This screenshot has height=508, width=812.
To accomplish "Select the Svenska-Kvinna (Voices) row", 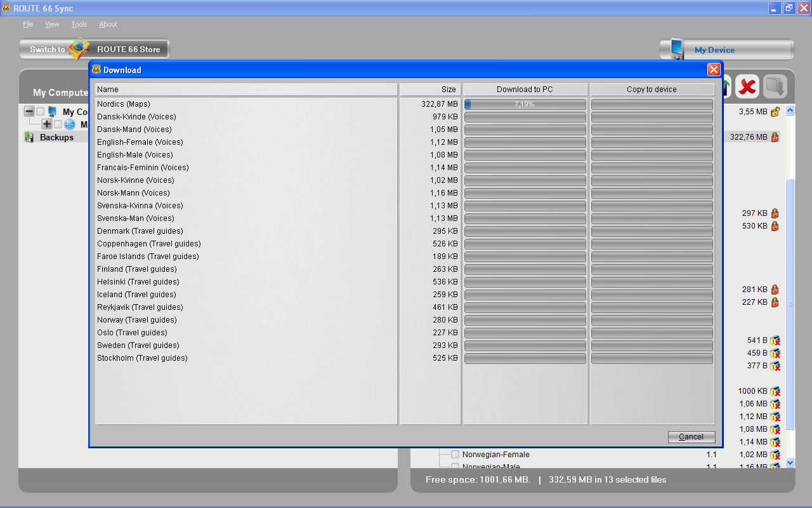I will (x=246, y=206).
